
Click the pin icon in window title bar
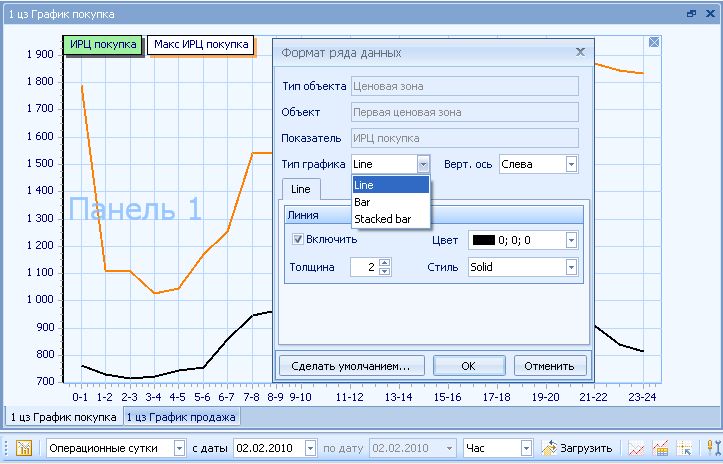pyautogui.click(x=690, y=15)
